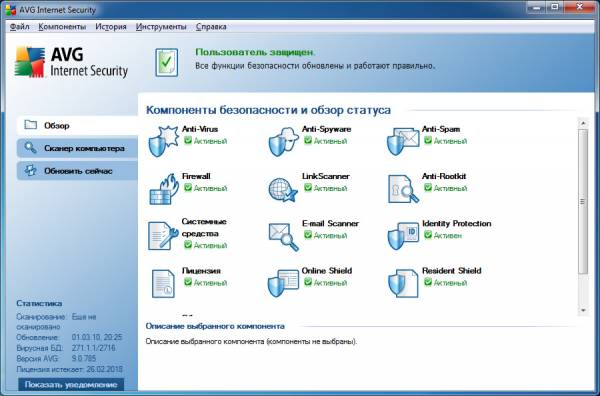
Task: Click the scroll down arrow of components list
Action: 583,310
